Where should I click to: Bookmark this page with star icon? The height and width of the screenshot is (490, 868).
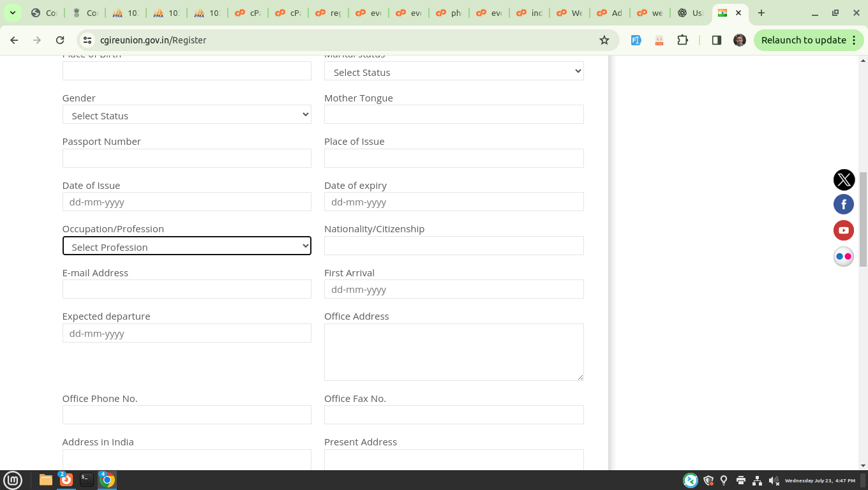click(x=604, y=40)
